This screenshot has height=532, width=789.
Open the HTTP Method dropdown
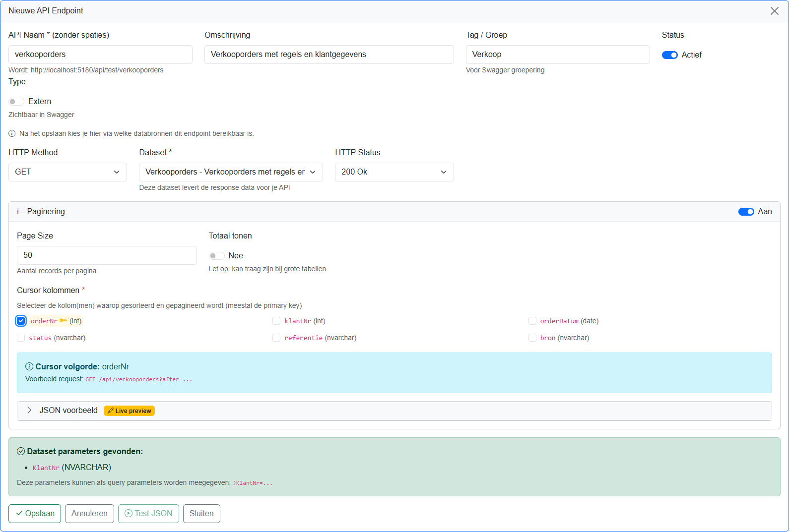coord(67,172)
